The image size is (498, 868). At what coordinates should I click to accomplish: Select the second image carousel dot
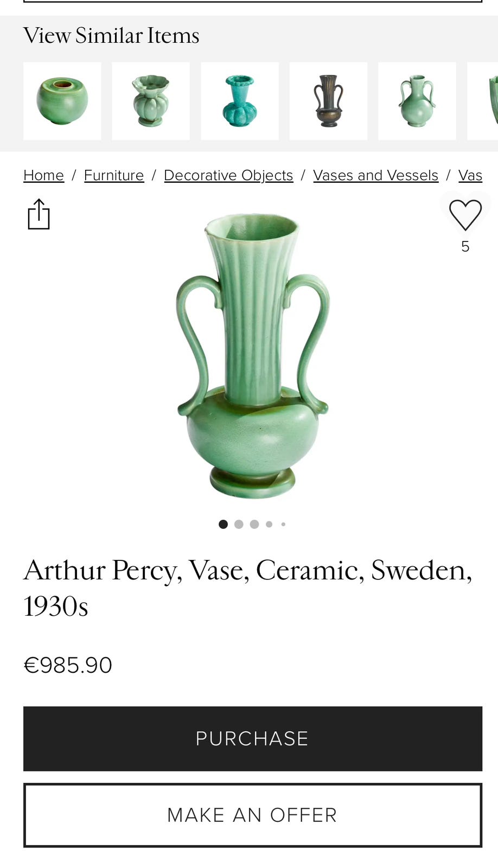pyautogui.click(x=239, y=524)
